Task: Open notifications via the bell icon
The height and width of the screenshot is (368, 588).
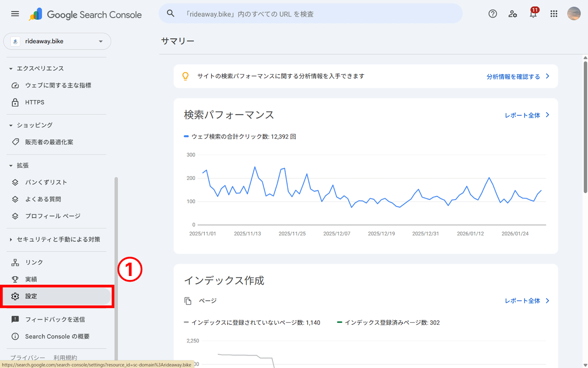Action: 533,14
